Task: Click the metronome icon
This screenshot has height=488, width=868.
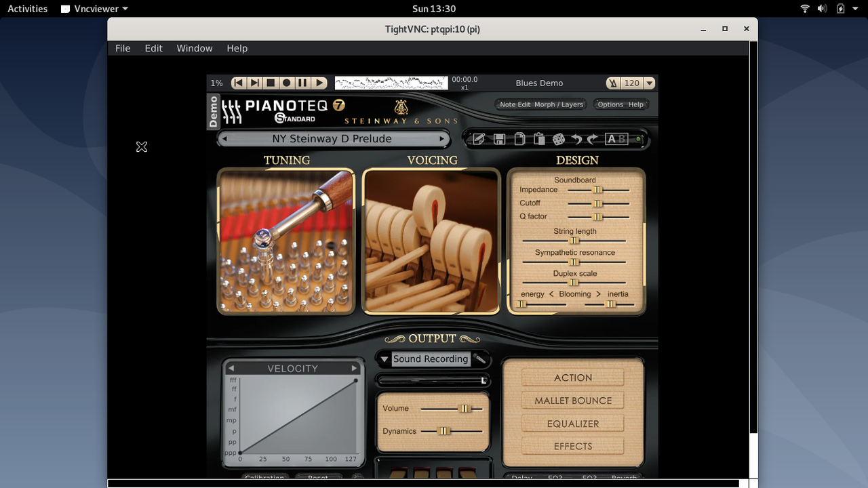Action: (x=613, y=83)
